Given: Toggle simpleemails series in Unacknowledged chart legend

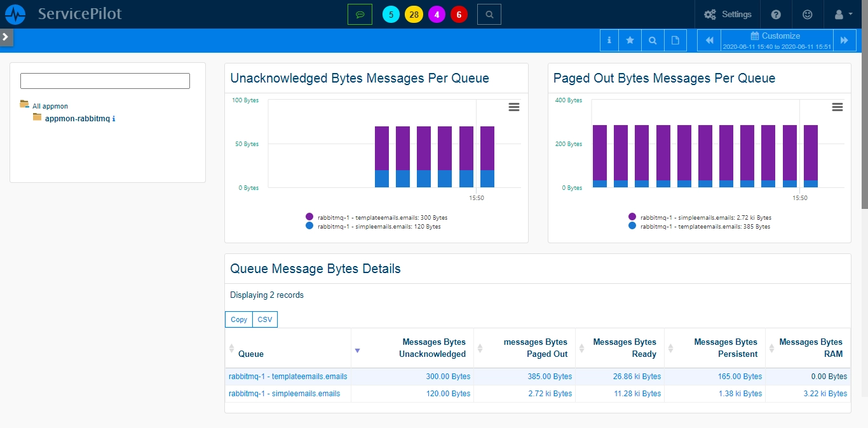Looking at the screenshot, I should [x=373, y=226].
